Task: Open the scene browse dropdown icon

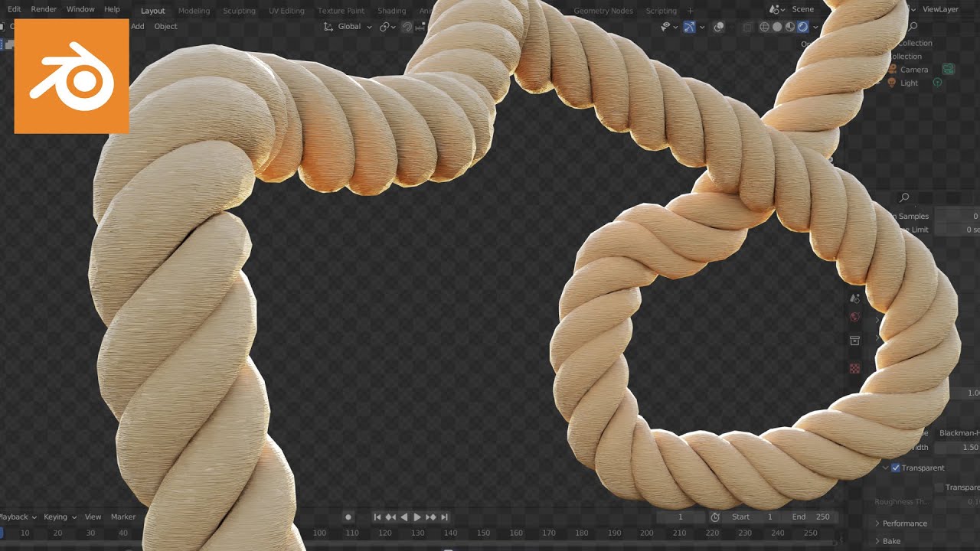Action: [777, 9]
